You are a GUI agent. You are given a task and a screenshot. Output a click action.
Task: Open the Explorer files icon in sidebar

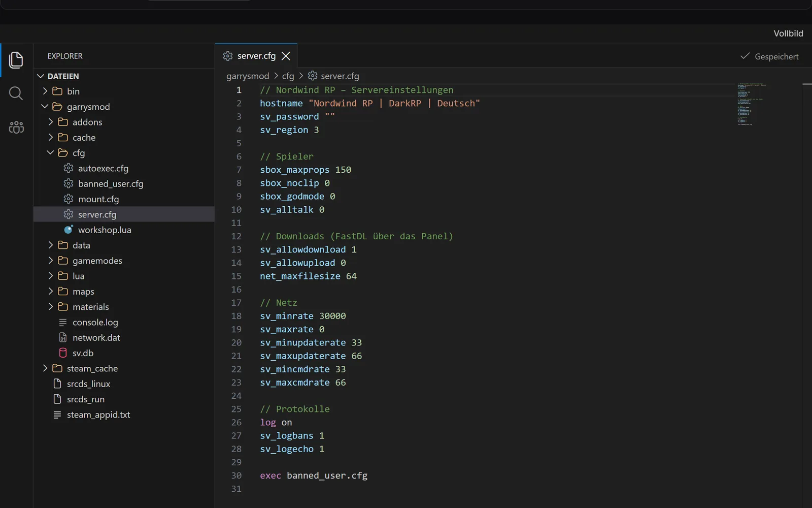point(16,60)
